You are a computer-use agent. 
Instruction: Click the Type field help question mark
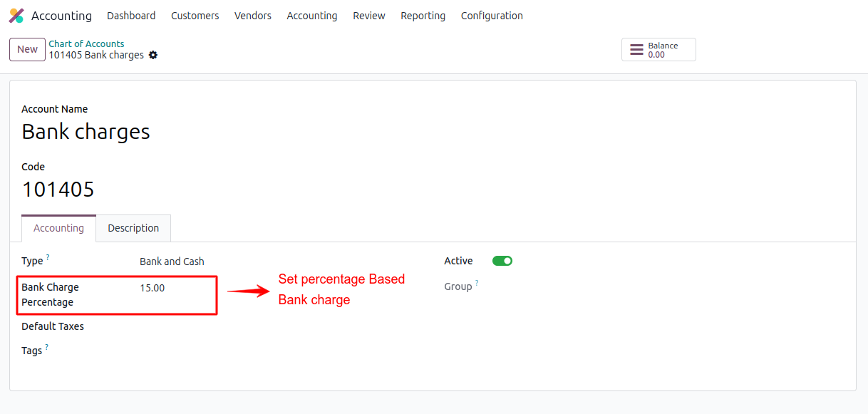tap(48, 257)
